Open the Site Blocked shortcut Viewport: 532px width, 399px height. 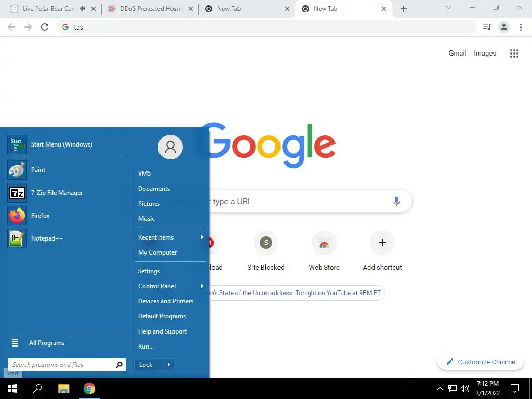265,251
